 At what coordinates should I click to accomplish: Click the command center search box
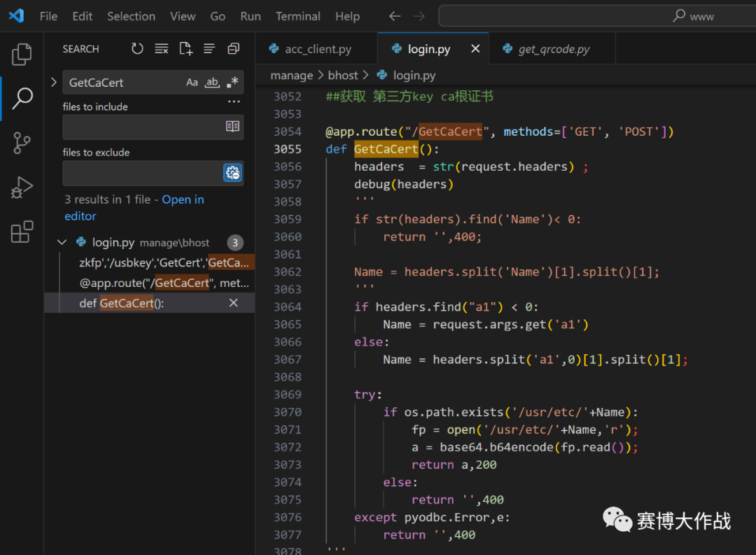tap(597, 16)
